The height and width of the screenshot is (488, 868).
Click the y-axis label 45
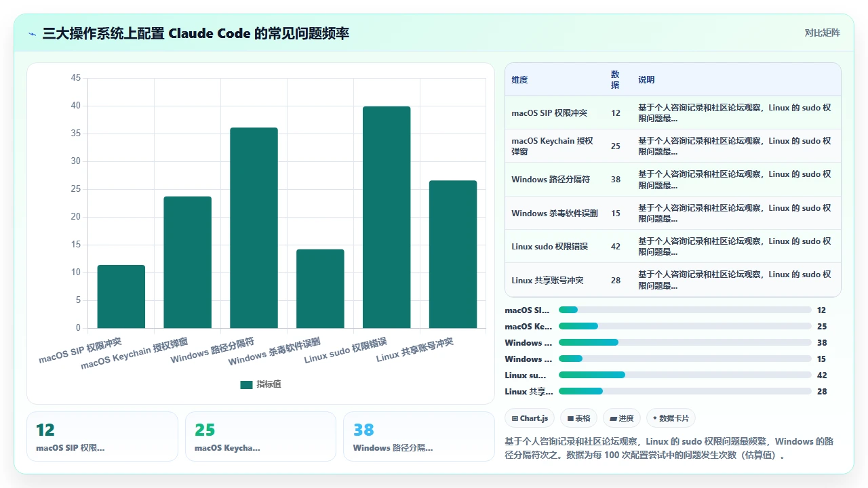coord(75,78)
